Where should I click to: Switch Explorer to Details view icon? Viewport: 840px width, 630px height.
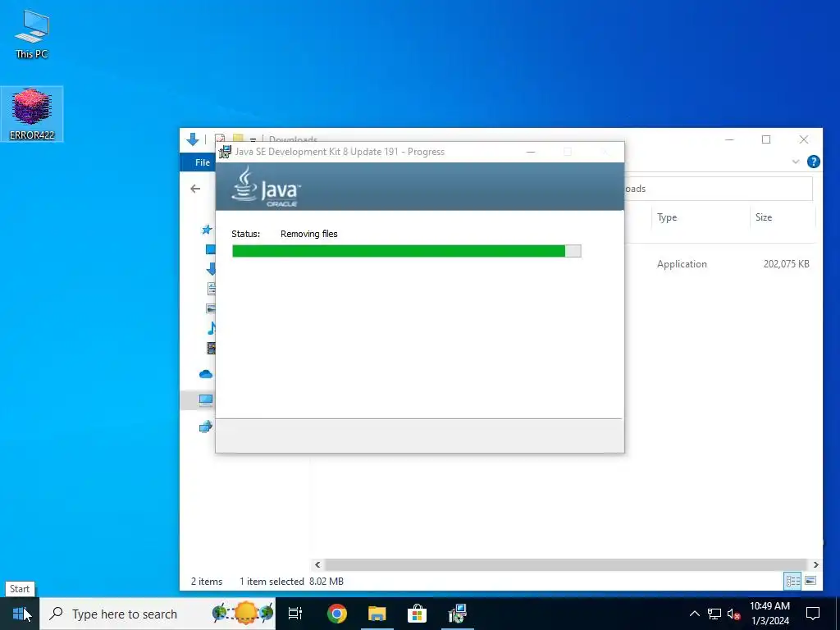pyautogui.click(x=793, y=581)
